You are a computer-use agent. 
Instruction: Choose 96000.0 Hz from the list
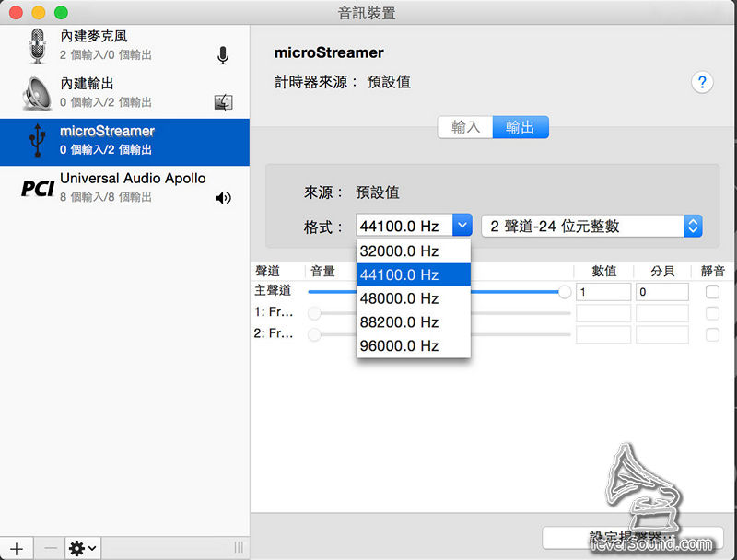coord(414,345)
